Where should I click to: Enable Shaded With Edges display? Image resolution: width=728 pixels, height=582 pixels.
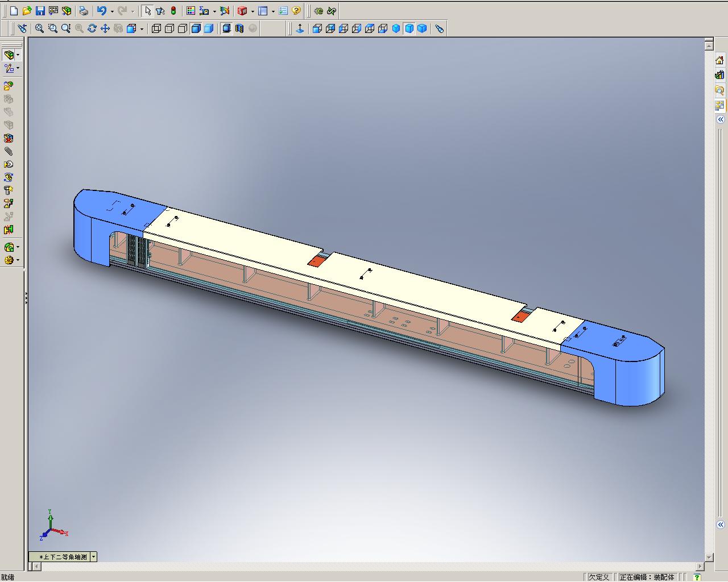pos(196,28)
